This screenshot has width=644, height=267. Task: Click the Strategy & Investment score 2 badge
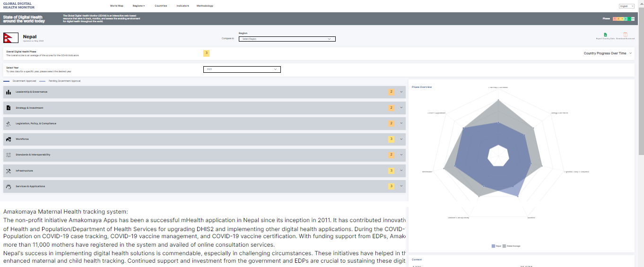391,108
